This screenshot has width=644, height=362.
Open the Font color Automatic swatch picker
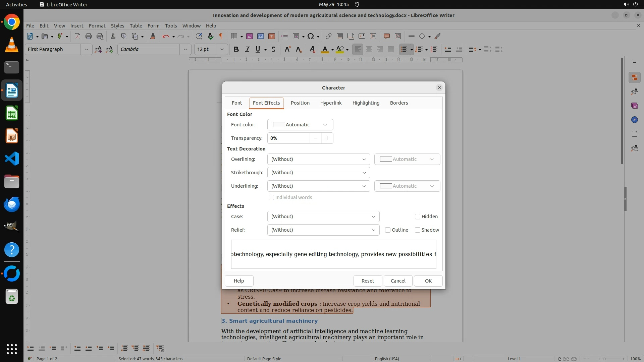point(300,125)
